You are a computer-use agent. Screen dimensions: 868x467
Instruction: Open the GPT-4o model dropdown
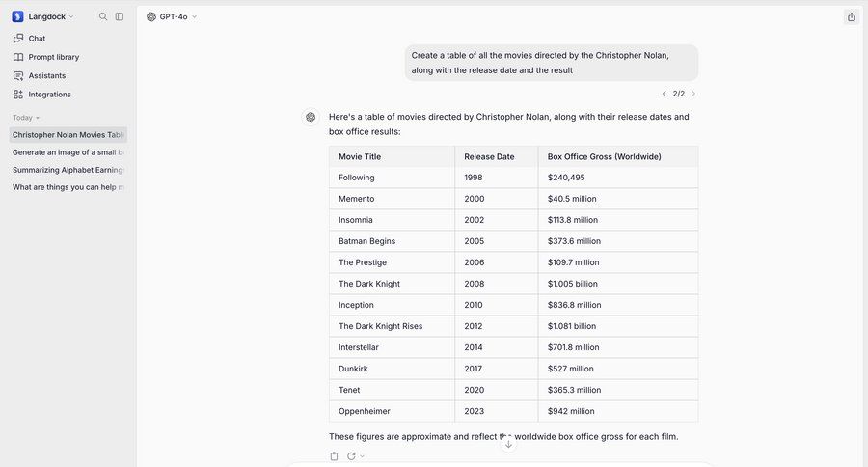coord(172,16)
